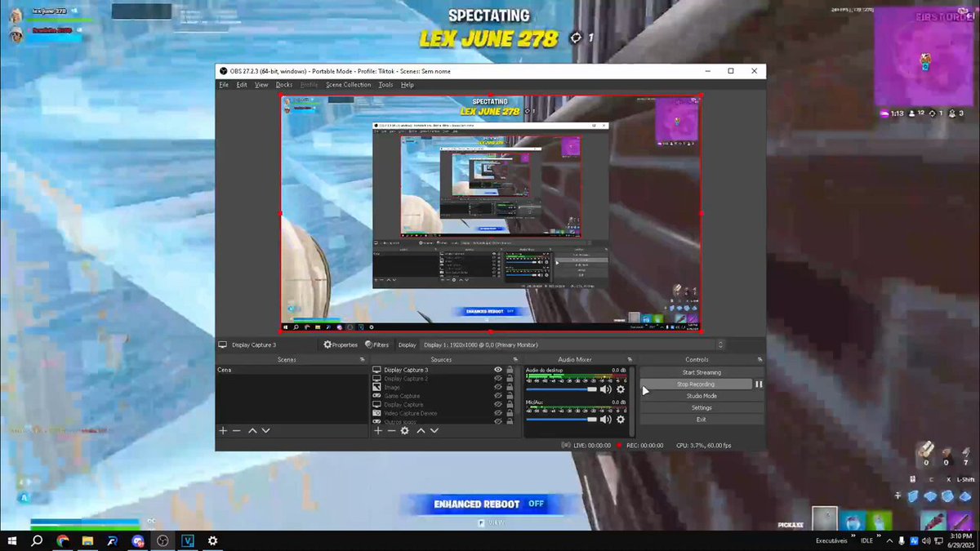Open the View menu in OBS

click(261, 85)
